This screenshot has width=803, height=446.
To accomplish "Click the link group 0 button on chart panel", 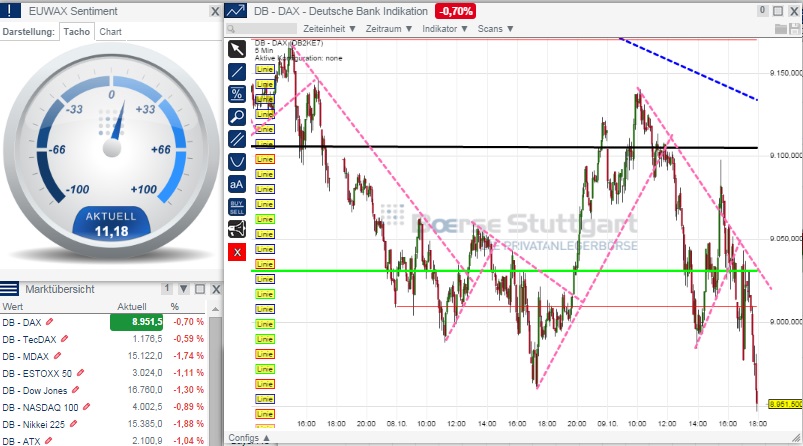I will (762, 10).
